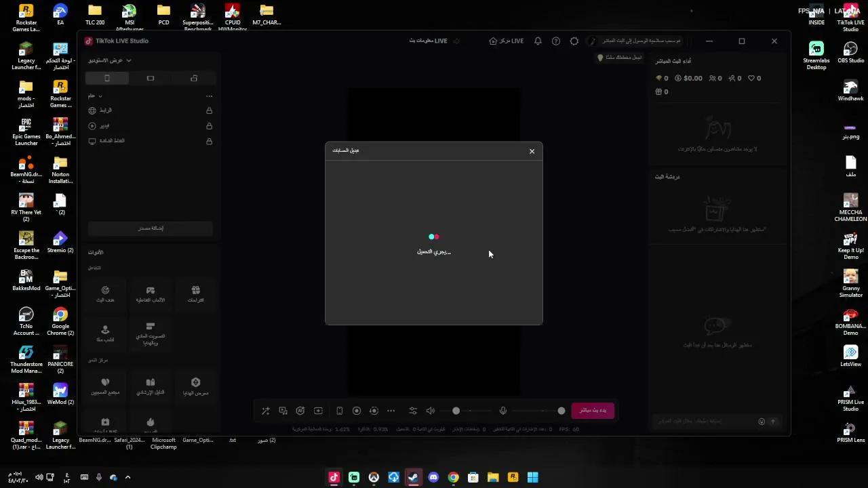The image size is (868, 488).
Task: Open the guide book tool
Action: (151, 386)
